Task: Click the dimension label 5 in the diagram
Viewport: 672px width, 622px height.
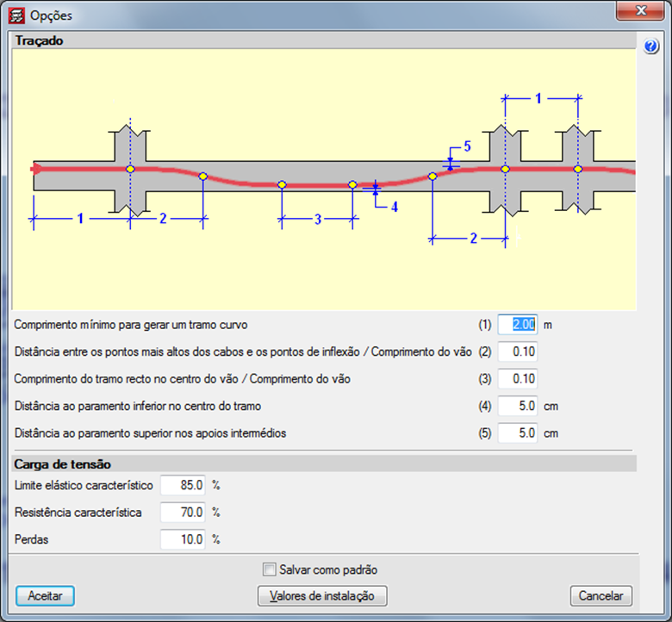Action: pyautogui.click(x=467, y=146)
